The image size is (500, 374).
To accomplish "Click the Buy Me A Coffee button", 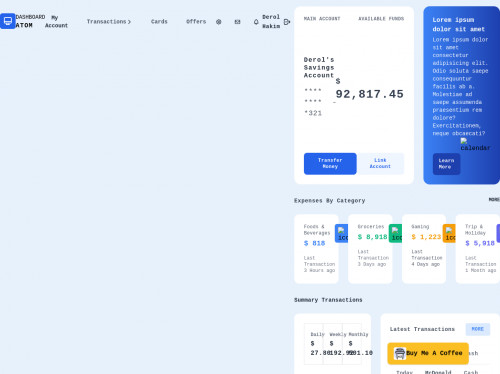I will (428, 353).
